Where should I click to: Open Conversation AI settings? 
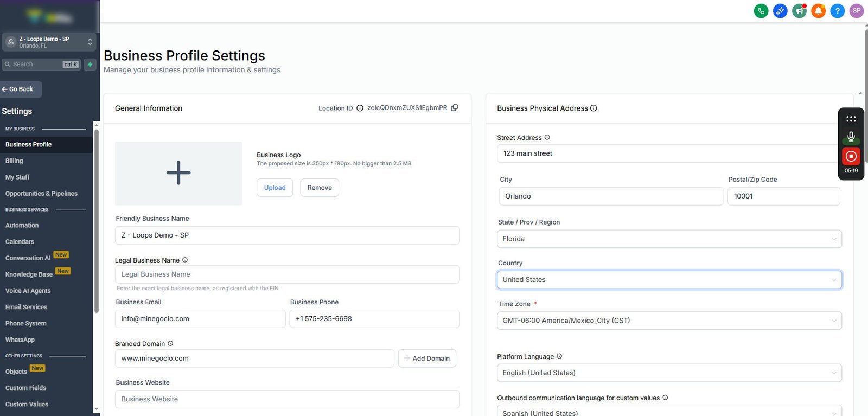[28, 258]
